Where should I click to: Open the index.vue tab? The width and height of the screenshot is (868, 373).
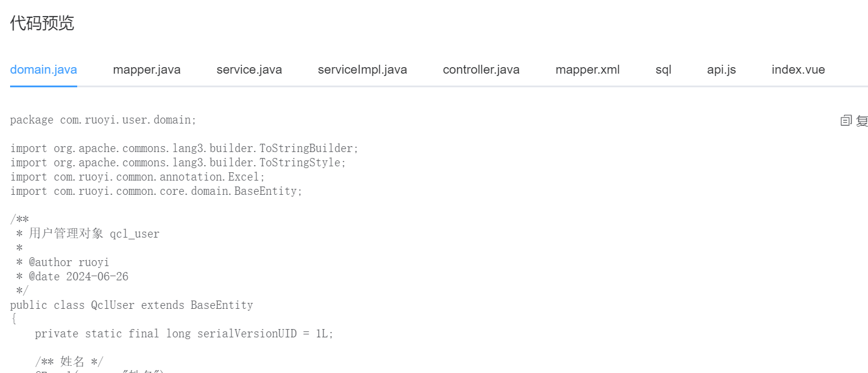[x=797, y=69]
